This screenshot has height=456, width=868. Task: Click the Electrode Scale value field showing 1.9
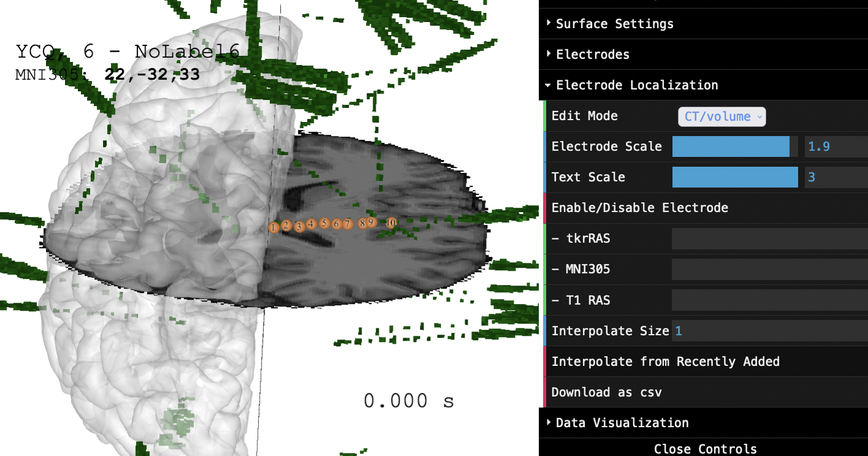pos(835,146)
